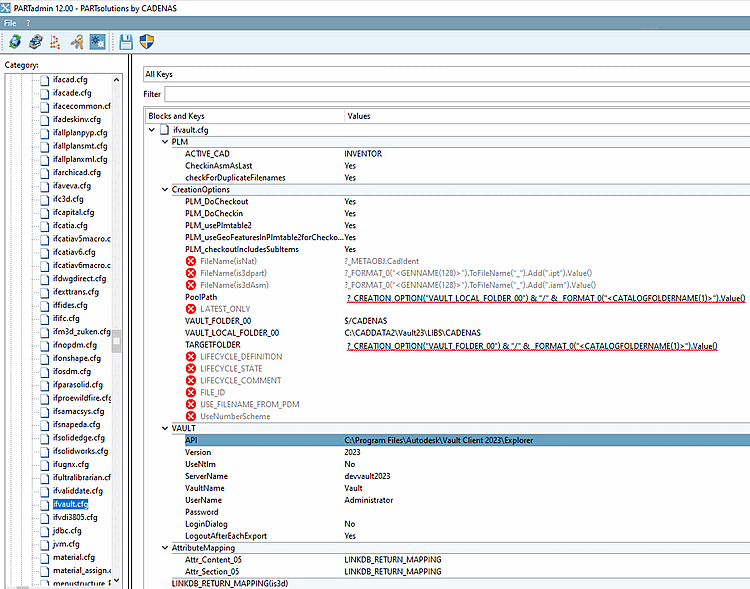Open the ? help menu
This screenshot has width=750, height=589.
point(28,21)
